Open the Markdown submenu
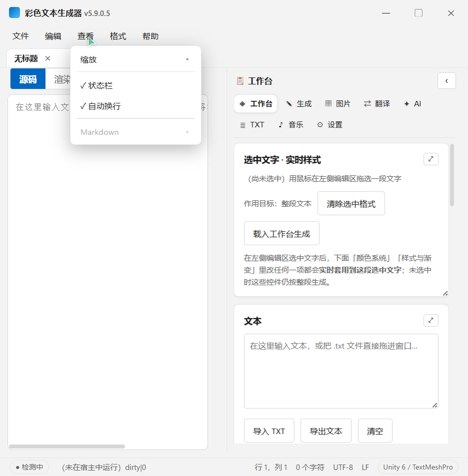468x476 pixels. (x=135, y=132)
